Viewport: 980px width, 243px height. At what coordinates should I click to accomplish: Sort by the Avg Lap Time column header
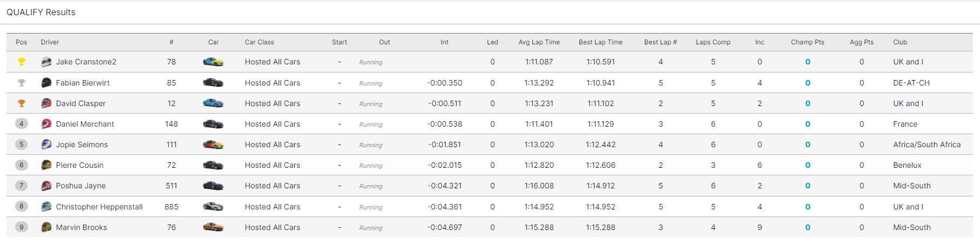539,42
